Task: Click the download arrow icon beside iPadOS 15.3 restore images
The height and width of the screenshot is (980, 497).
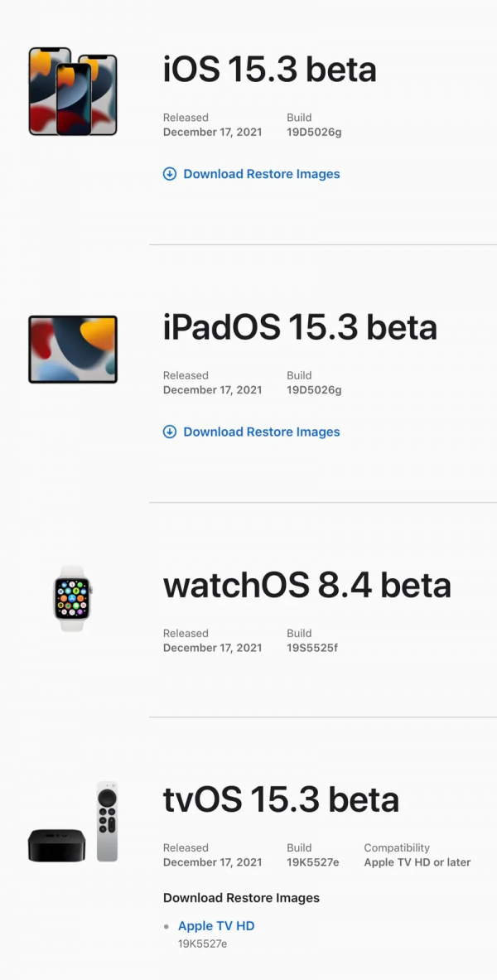Action: [169, 432]
